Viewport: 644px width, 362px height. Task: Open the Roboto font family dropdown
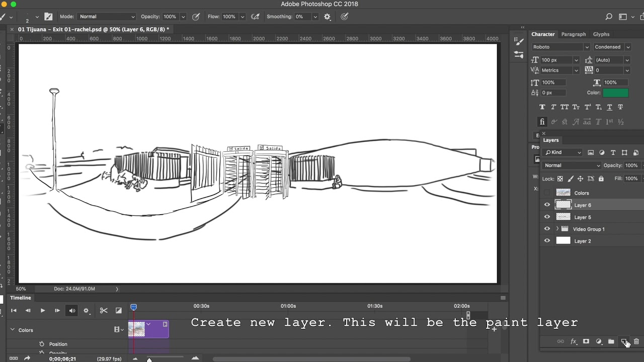tap(560, 47)
